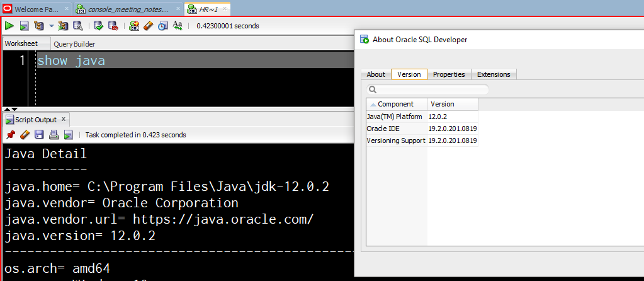Click the 0.42300001 seconds timing label
644x281 pixels.
(x=227, y=26)
